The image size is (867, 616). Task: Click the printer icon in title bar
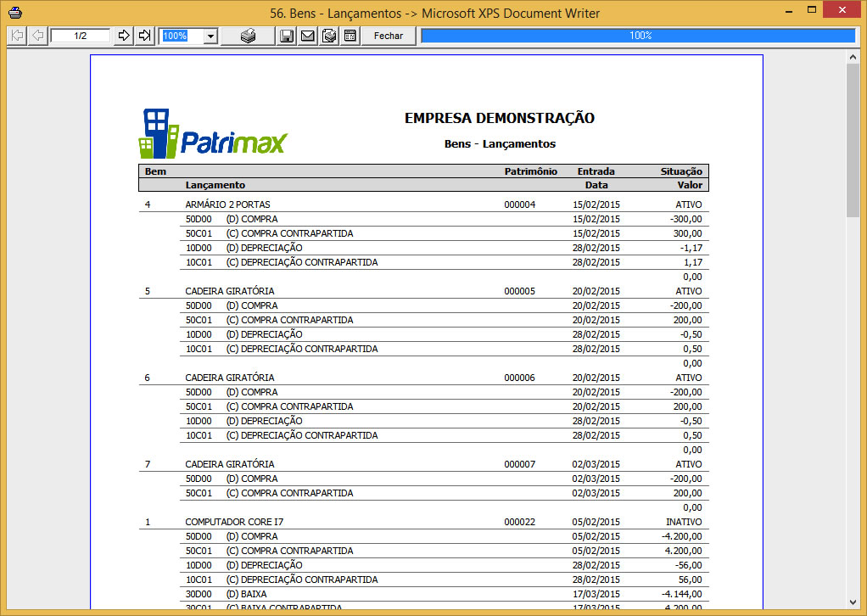tap(15, 12)
